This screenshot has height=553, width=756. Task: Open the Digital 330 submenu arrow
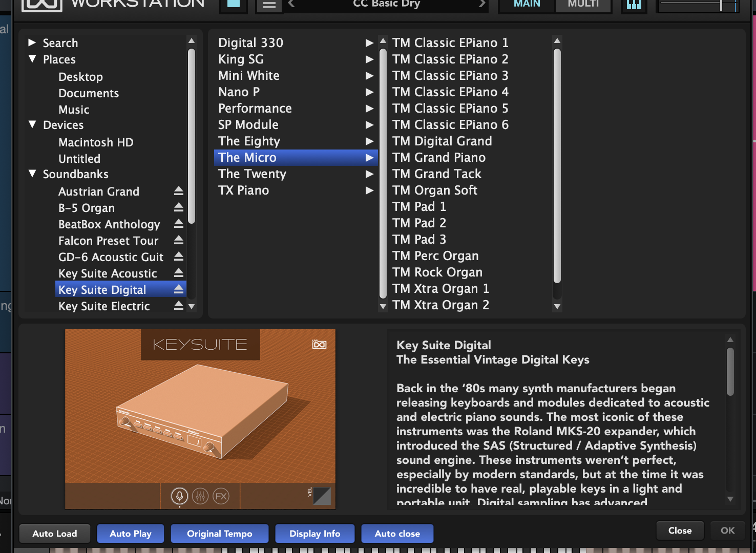[x=369, y=43]
